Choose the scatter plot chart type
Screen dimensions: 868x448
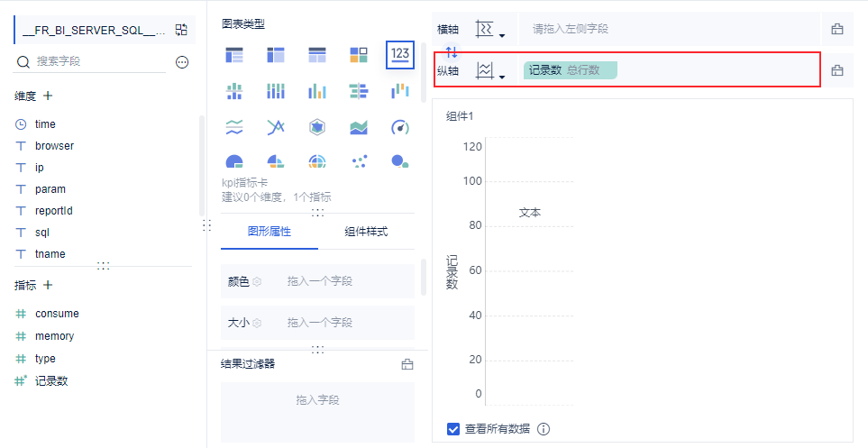point(359,162)
